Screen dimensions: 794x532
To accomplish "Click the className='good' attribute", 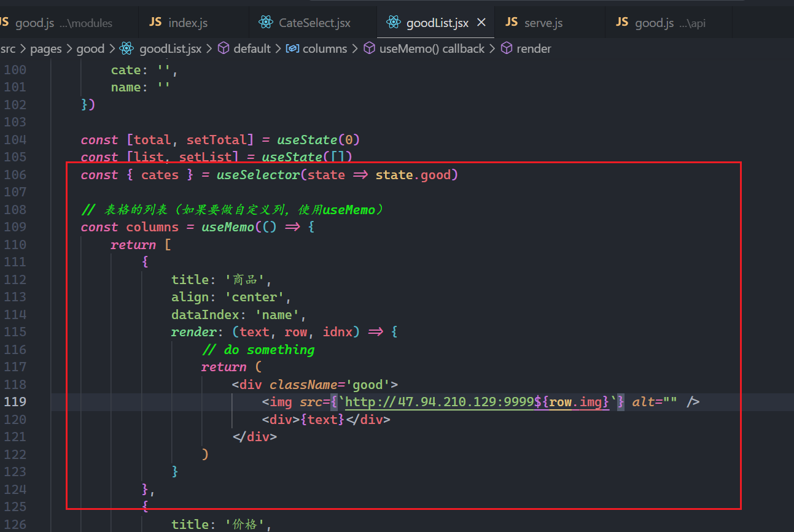I will coord(330,385).
